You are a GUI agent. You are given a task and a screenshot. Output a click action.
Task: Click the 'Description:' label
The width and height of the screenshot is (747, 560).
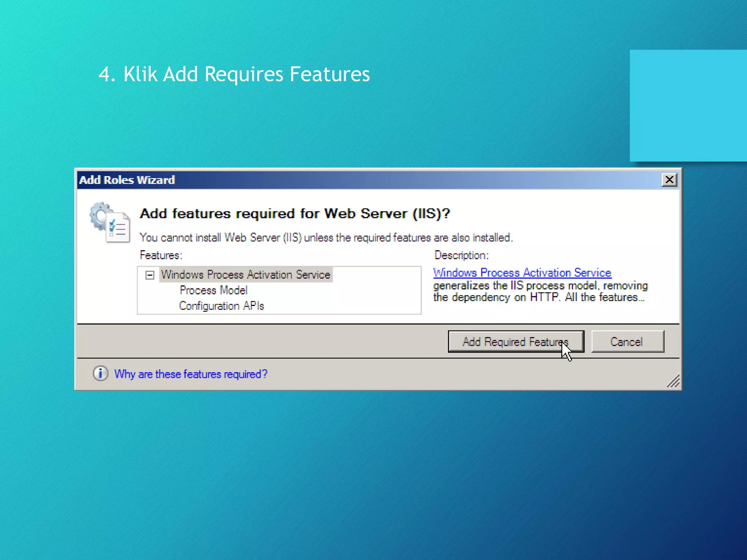pos(461,255)
